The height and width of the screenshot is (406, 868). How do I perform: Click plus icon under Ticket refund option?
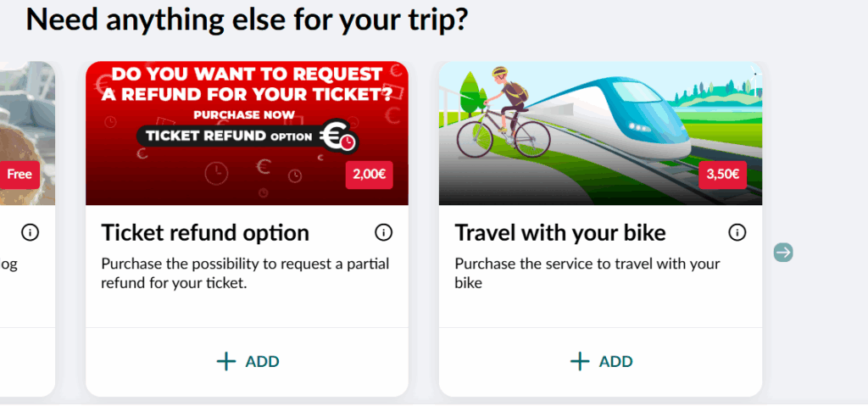pyautogui.click(x=225, y=362)
